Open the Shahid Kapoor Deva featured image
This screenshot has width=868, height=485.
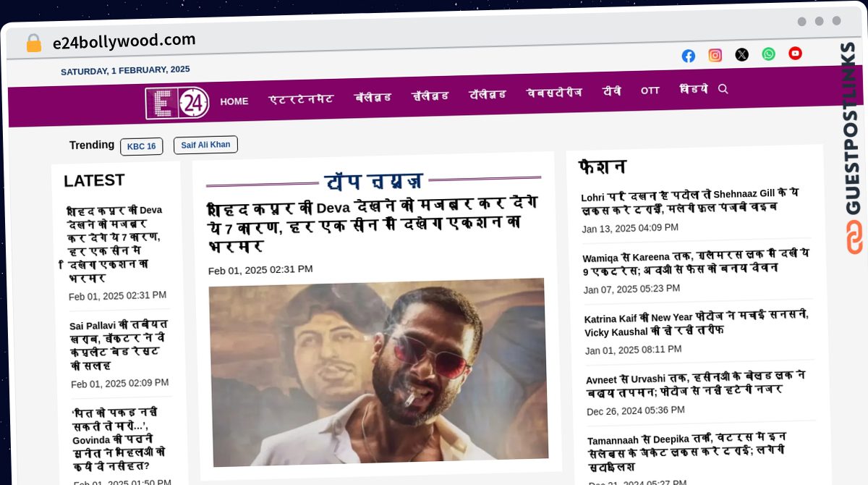coord(379,371)
